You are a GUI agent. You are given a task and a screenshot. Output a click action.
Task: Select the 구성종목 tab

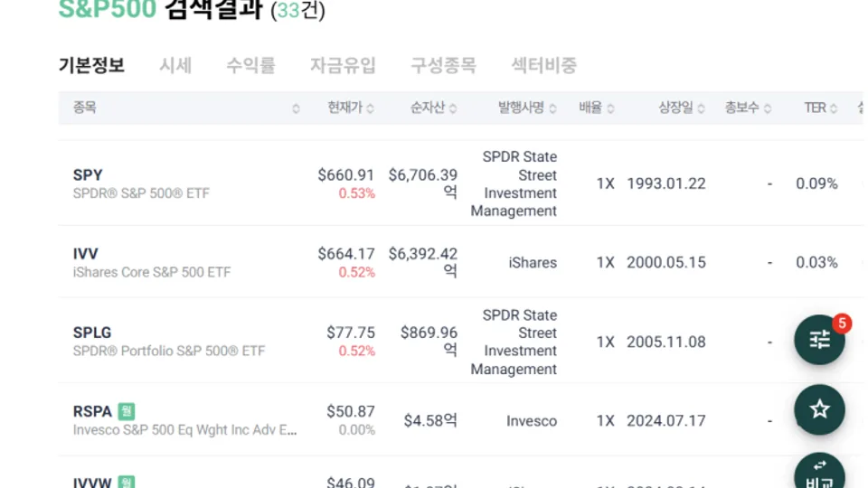[x=443, y=65]
